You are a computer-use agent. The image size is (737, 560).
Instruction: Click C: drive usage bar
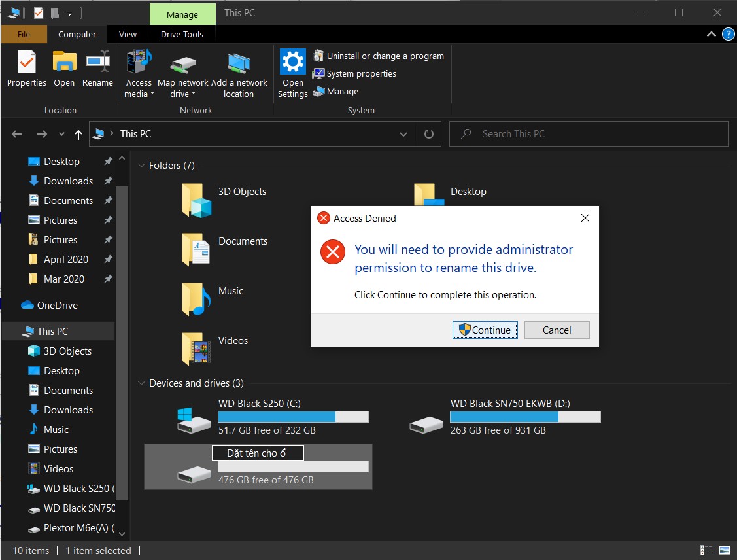293,417
